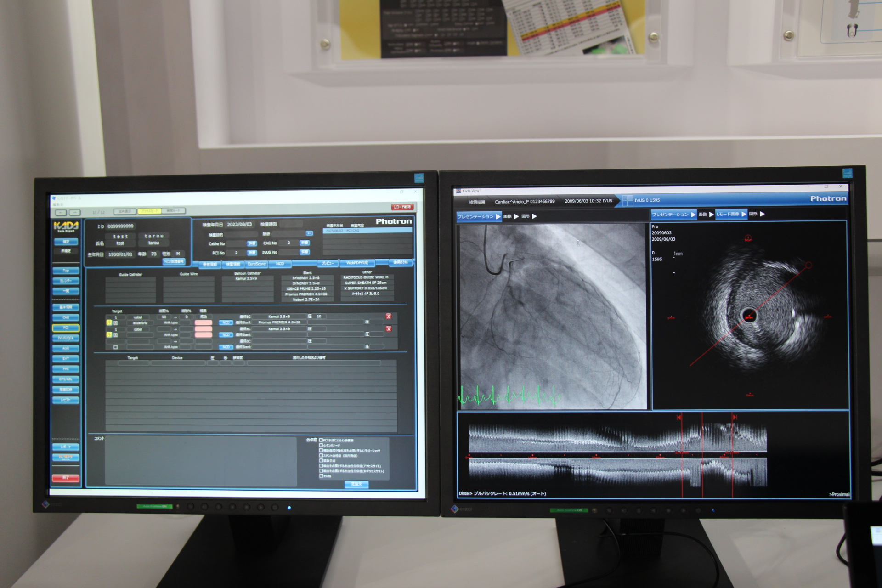Click red X on first PCI row
882x588 pixels.
(389, 317)
